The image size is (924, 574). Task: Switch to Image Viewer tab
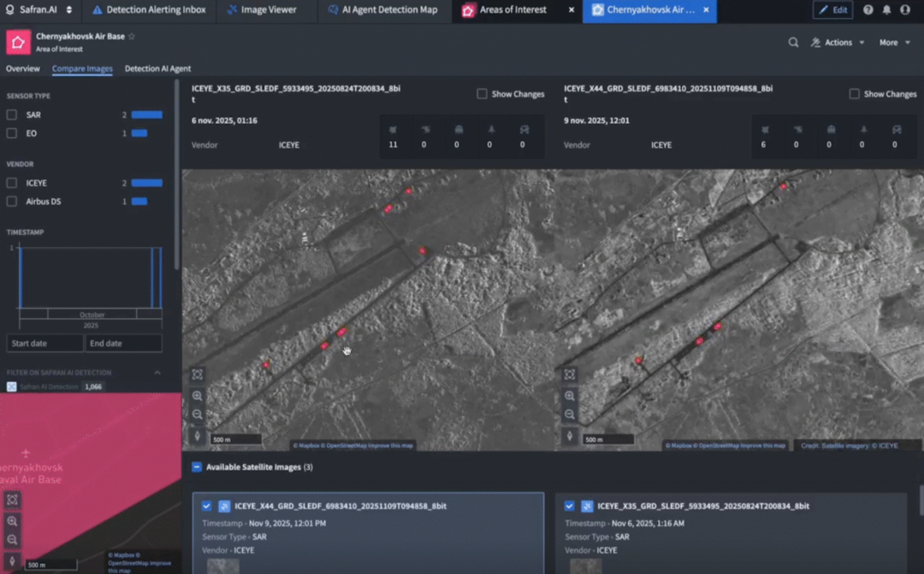(263, 10)
